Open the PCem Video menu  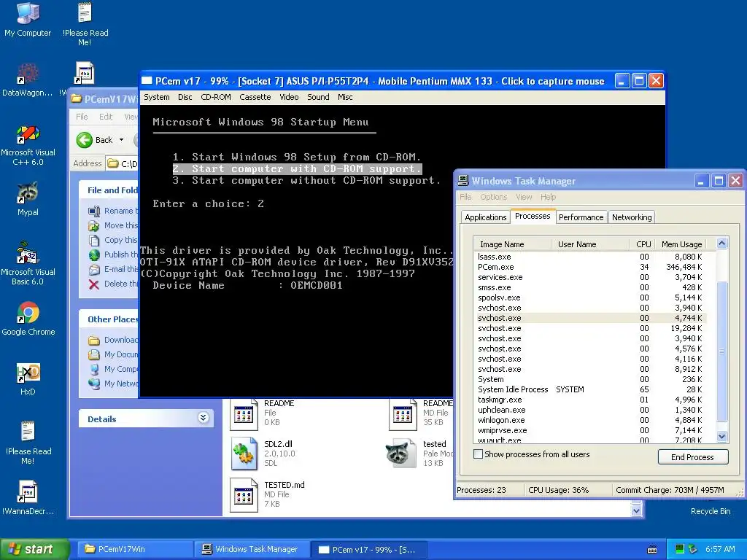click(x=289, y=97)
